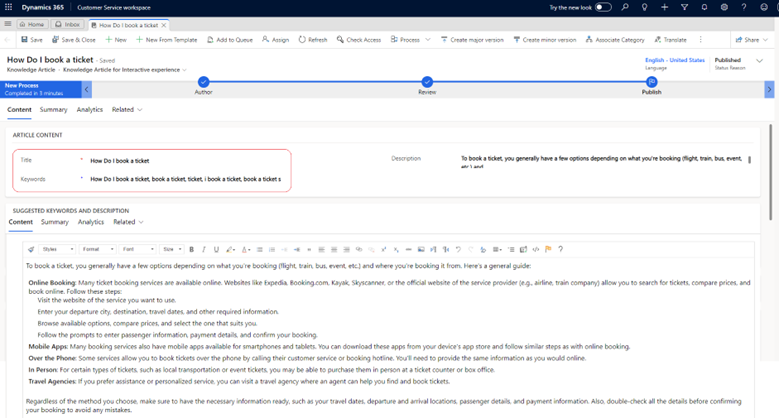Toggle the site map hamburger menu
779x418 pixels.
point(7,24)
